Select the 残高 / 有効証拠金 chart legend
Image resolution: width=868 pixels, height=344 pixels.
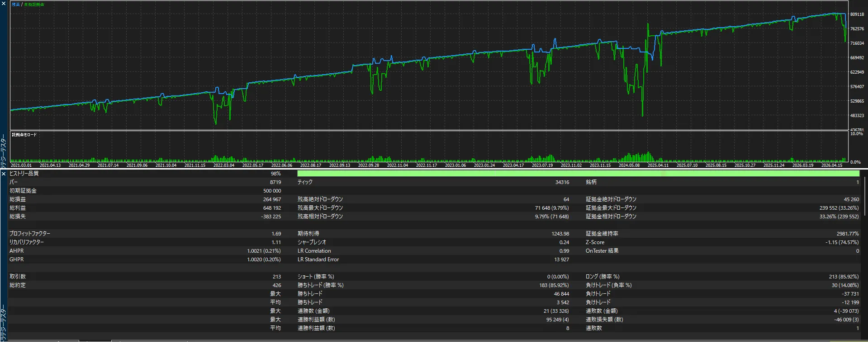point(28,5)
